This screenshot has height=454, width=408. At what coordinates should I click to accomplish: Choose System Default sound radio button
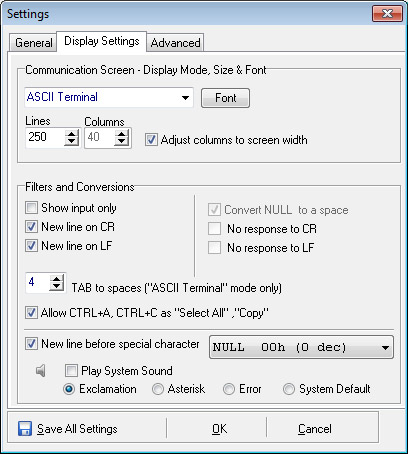pos(289,389)
